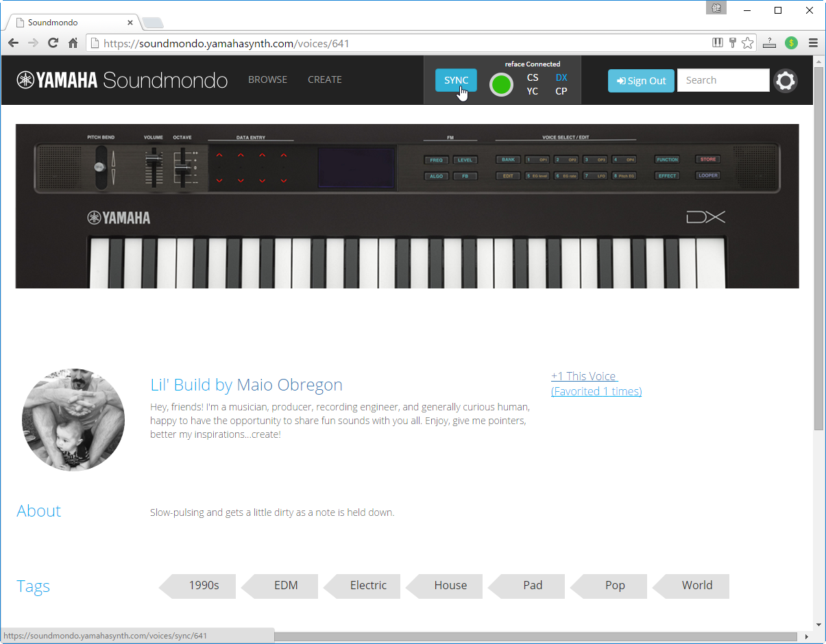This screenshot has width=826, height=644.
Task: Select the World tag
Action: tap(692, 586)
